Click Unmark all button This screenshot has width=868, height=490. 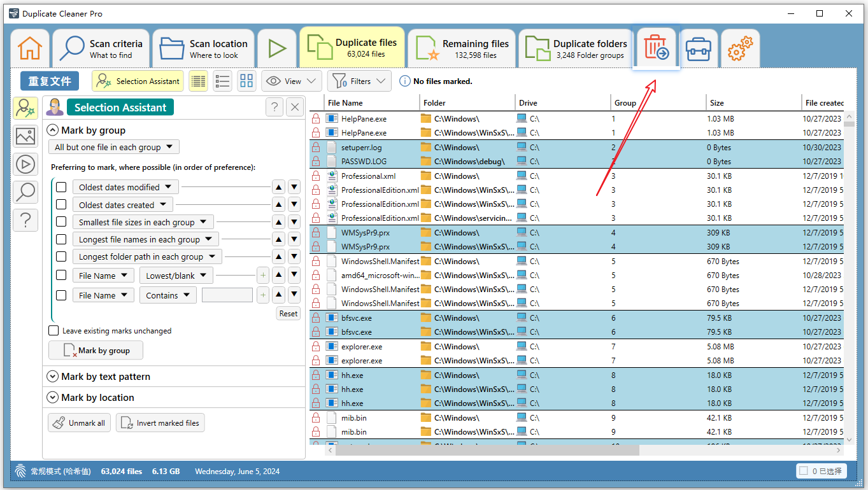[80, 423]
